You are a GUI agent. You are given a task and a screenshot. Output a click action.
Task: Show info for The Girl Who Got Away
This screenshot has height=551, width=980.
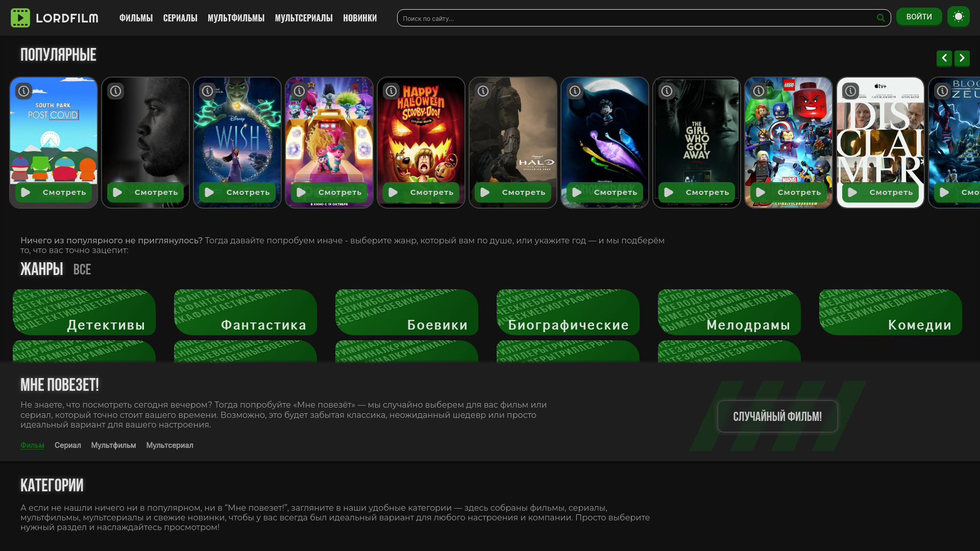667,91
